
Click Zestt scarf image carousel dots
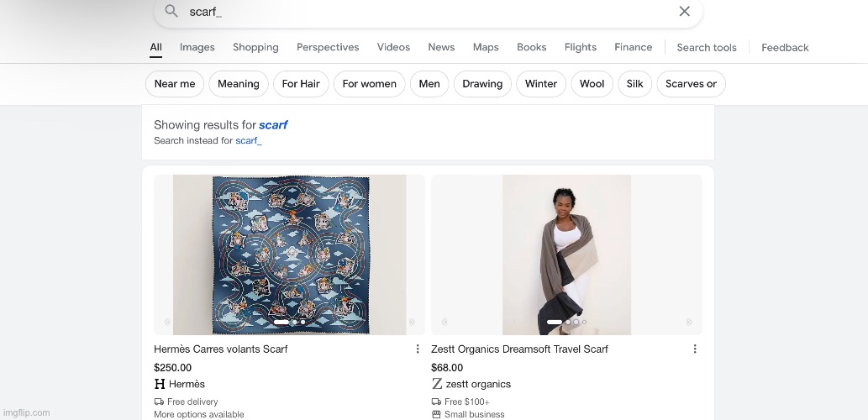[x=566, y=322]
